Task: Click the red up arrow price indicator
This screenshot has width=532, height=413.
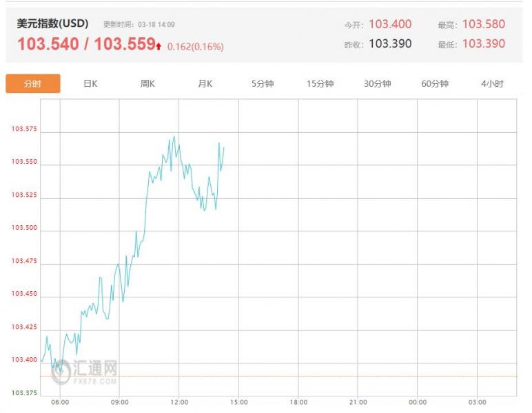Action: (x=158, y=46)
